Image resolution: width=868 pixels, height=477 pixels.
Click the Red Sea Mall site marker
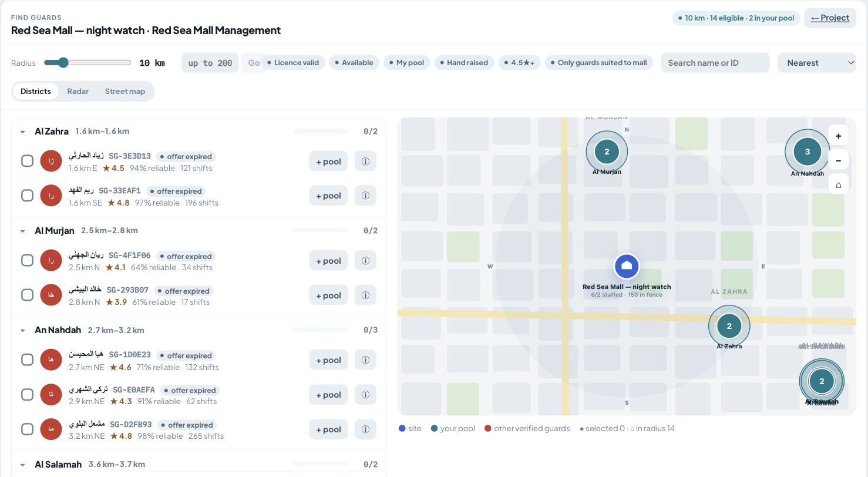[627, 266]
